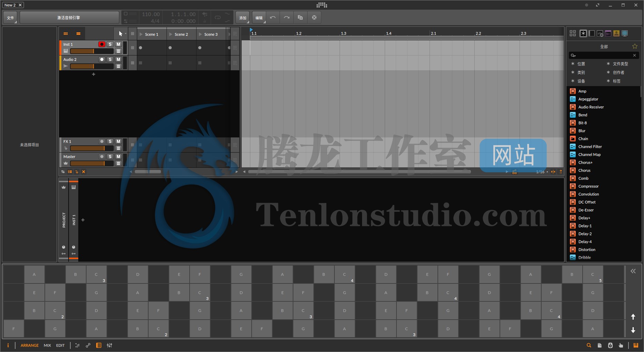Open the mixer sliders panel icon
Viewport: 644px width, 352px height.
coord(109,345)
